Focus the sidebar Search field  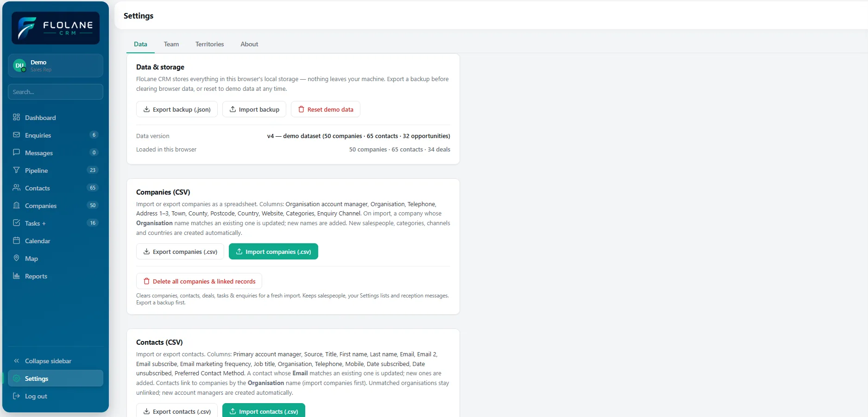click(56, 92)
